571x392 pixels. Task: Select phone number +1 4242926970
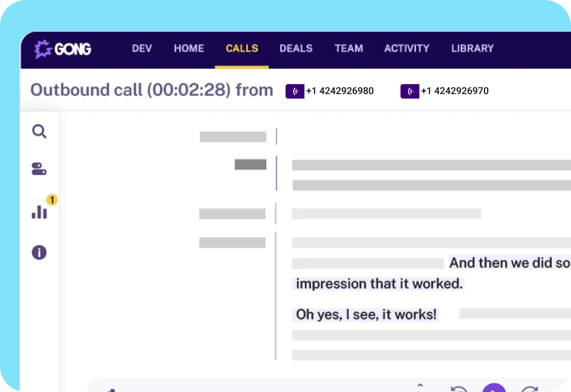point(455,91)
